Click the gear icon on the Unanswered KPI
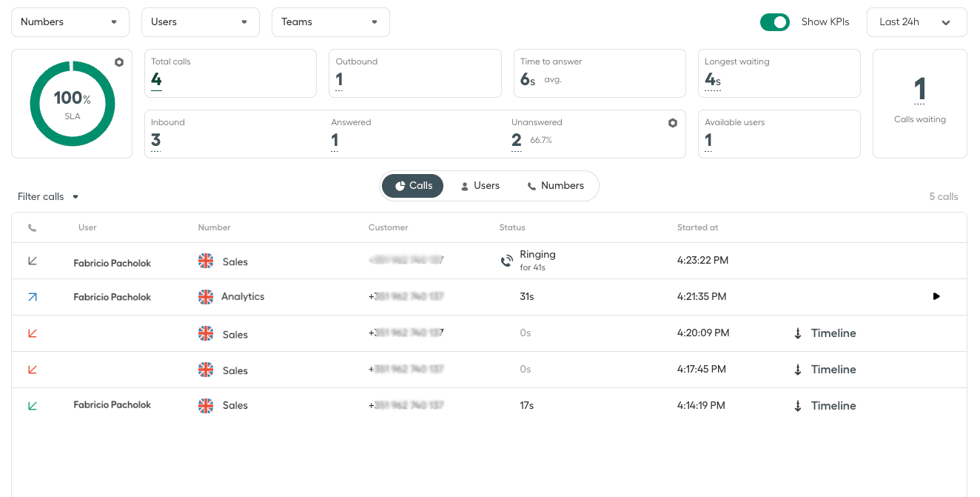 pyautogui.click(x=673, y=122)
